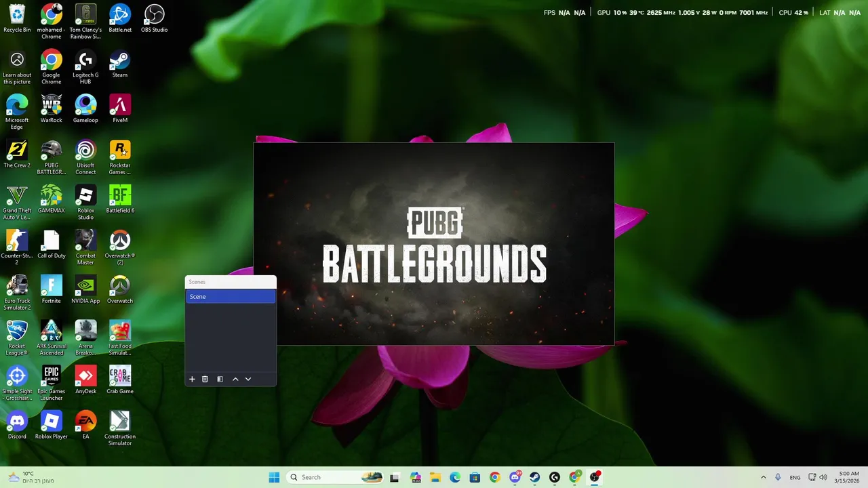Open the 'Overwatch (2)' desktop shortcut

point(120,247)
